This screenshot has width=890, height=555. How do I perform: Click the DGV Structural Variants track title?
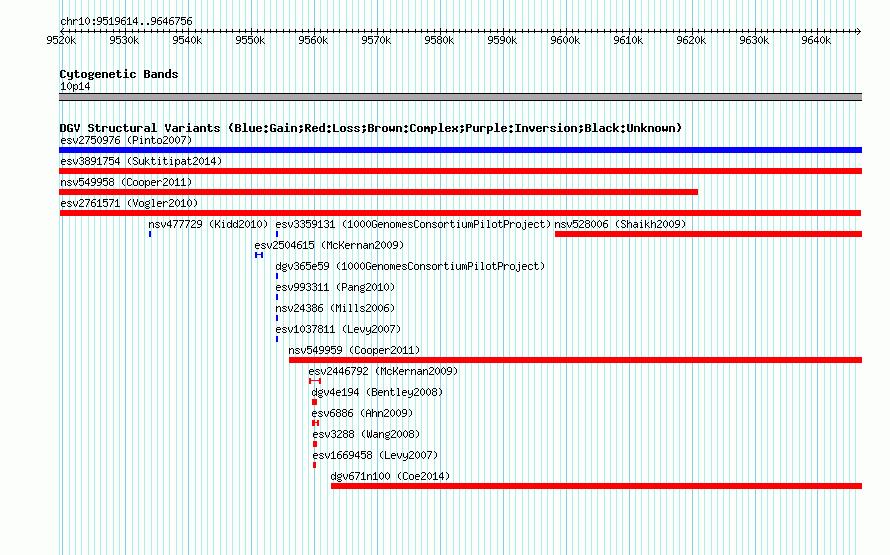tap(371, 128)
